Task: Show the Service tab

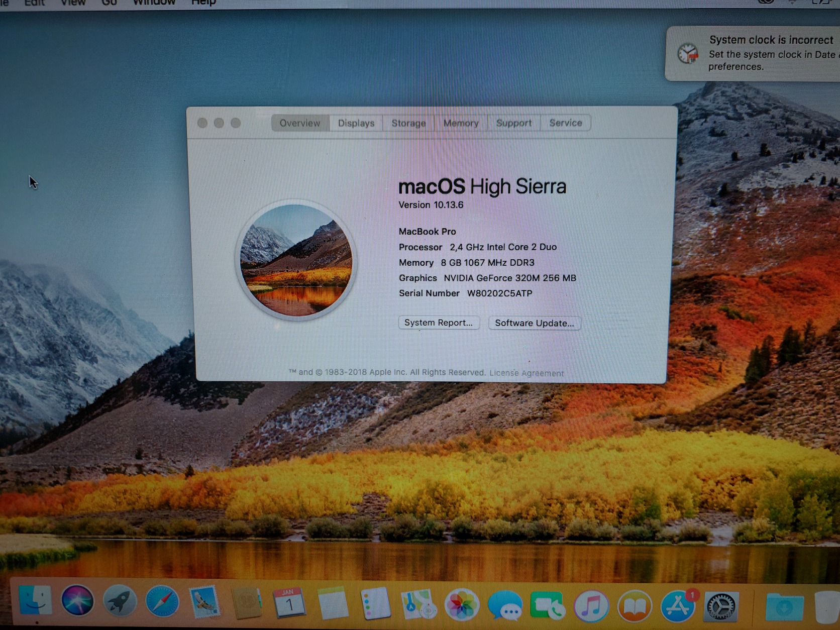Action: pyautogui.click(x=566, y=123)
